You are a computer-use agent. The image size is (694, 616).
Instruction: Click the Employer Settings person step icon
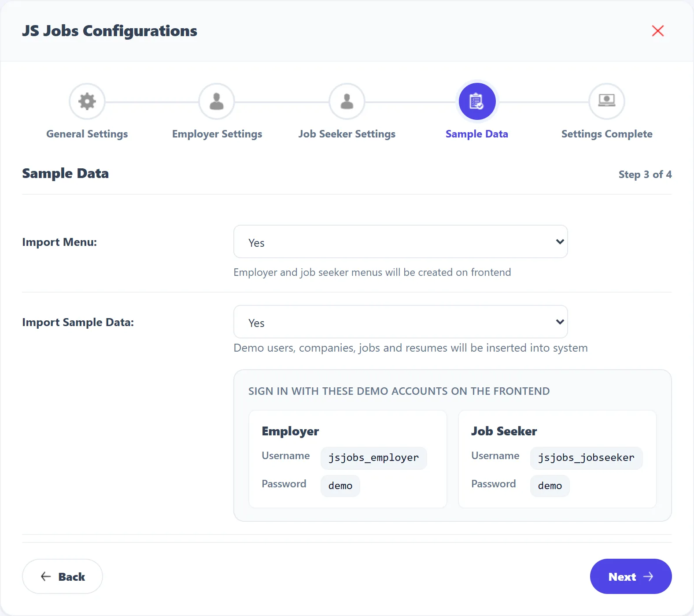[x=217, y=101]
